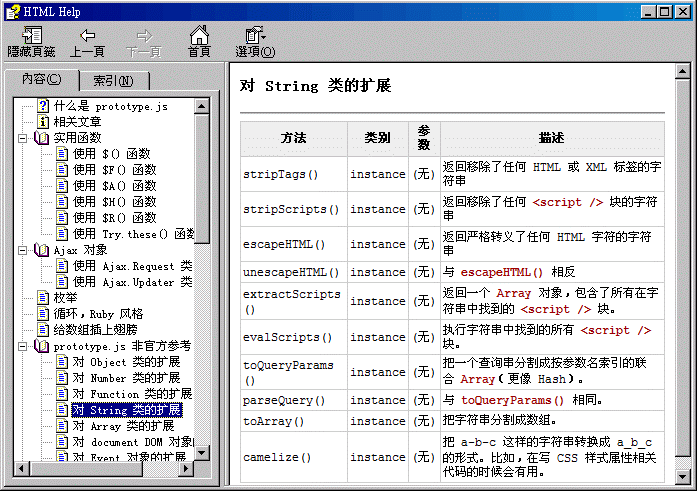Viewport: 697px width, 491px height.
Task: Switch to the 內容(C) tab
Action: (x=42, y=80)
